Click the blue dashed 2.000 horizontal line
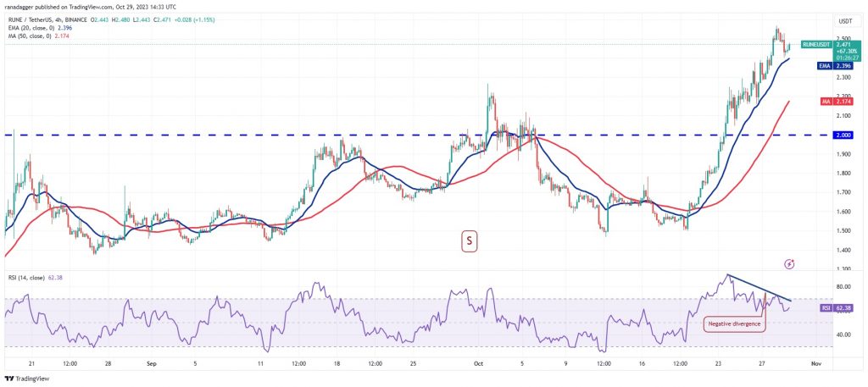The width and height of the screenshot is (868, 387). [416, 135]
